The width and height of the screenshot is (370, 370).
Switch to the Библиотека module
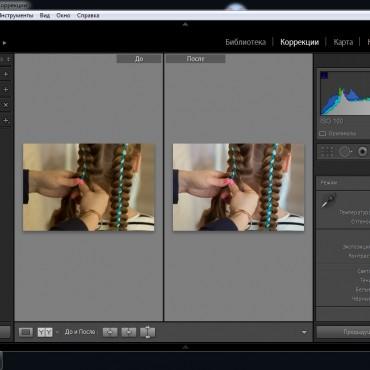click(x=246, y=42)
